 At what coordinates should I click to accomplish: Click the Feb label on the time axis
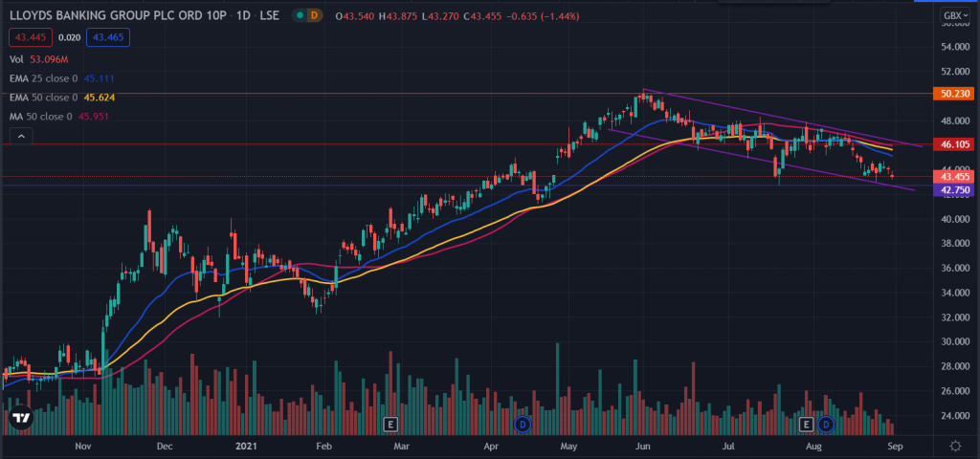pyautogui.click(x=323, y=447)
